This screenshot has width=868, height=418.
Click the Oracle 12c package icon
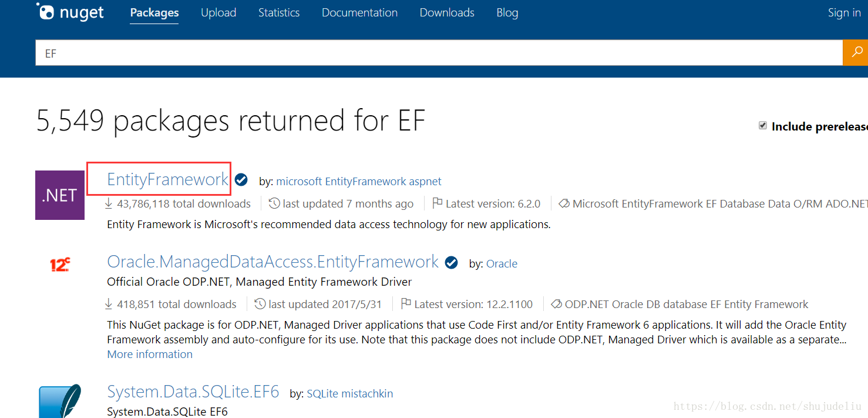pyautogui.click(x=60, y=265)
